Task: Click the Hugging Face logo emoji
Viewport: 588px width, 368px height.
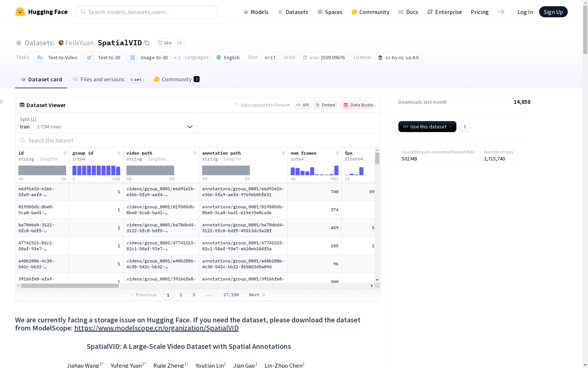Action: (x=20, y=12)
